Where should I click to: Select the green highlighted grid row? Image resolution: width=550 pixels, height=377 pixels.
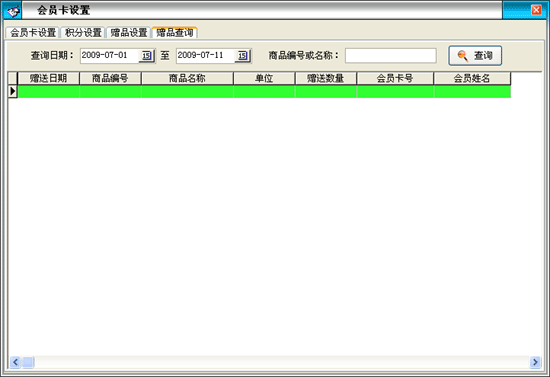tap(264, 91)
